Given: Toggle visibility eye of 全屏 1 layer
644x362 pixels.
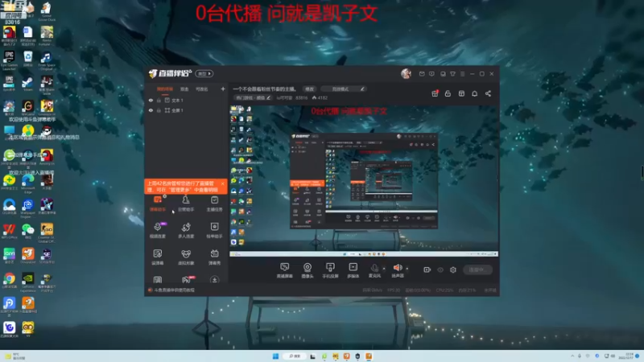Looking at the screenshot, I should (151, 110).
